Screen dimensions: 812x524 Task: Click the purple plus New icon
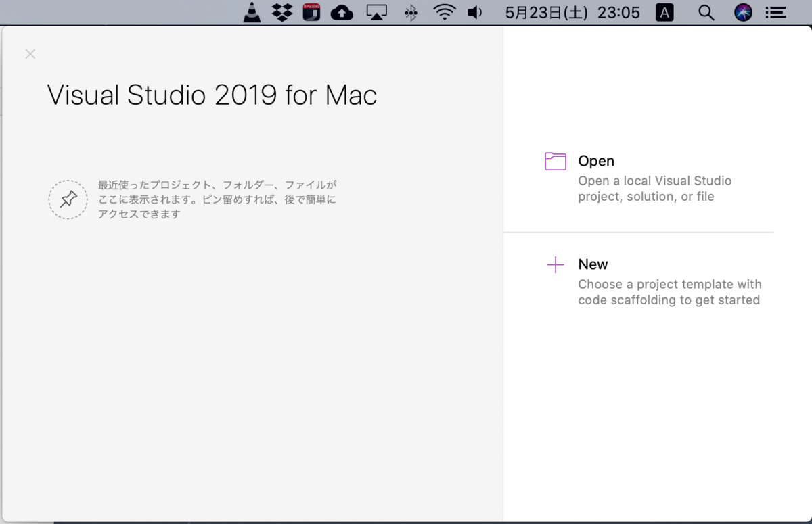(x=556, y=265)
